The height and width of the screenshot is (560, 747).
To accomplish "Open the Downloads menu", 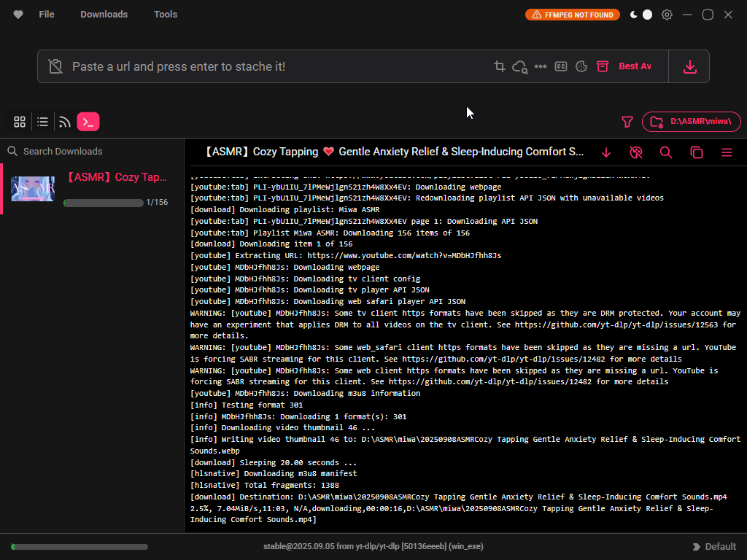I will (x=104, y=15).
